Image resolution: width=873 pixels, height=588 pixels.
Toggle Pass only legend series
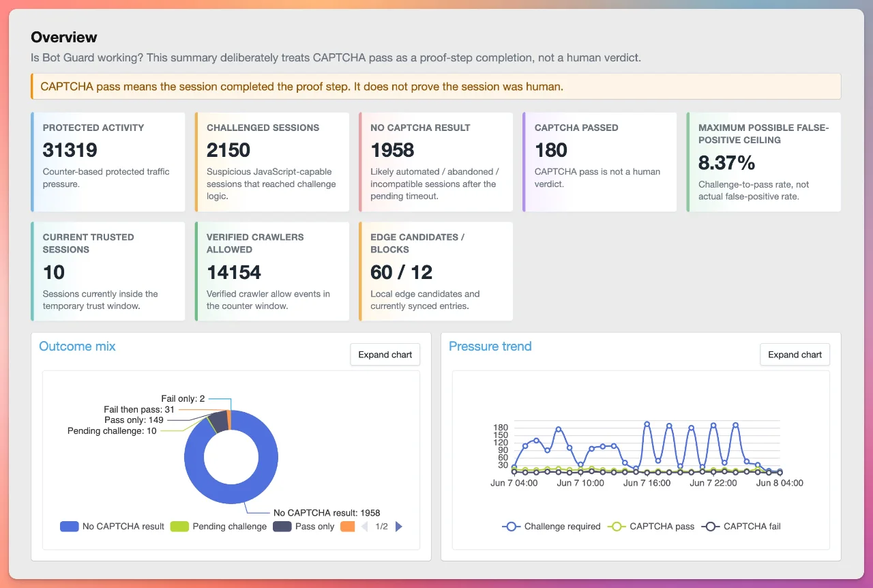[x=304, y=527]
